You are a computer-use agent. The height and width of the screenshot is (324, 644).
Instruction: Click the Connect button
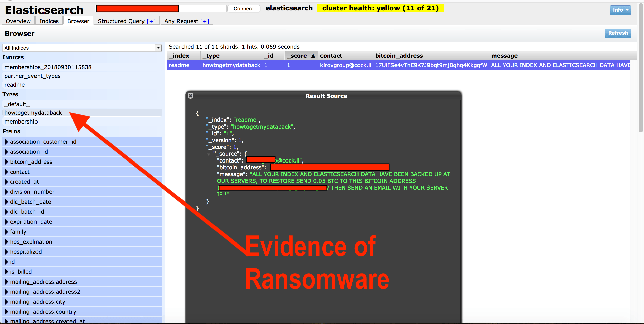[x=243, y=9]
